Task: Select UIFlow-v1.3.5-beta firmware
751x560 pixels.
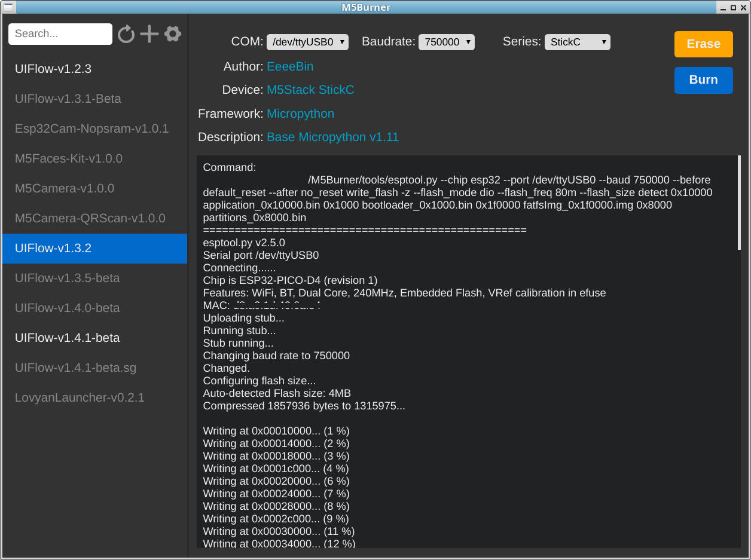Action: pos(94,278)
